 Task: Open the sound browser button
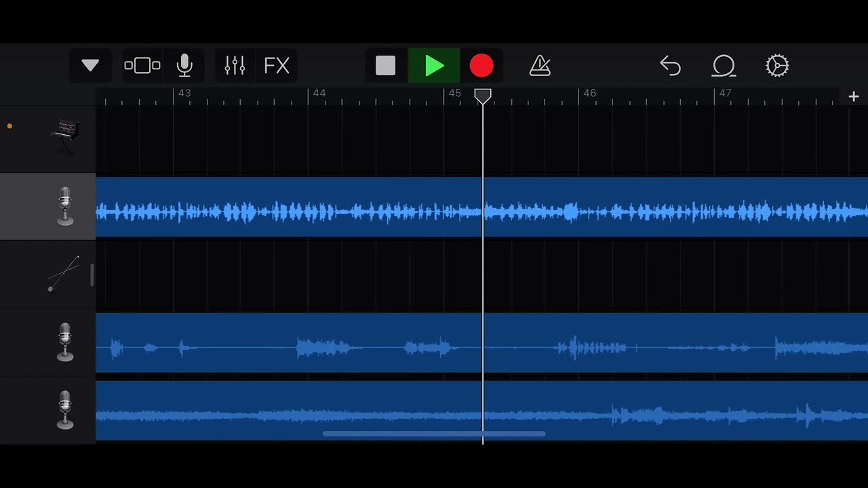142,66
